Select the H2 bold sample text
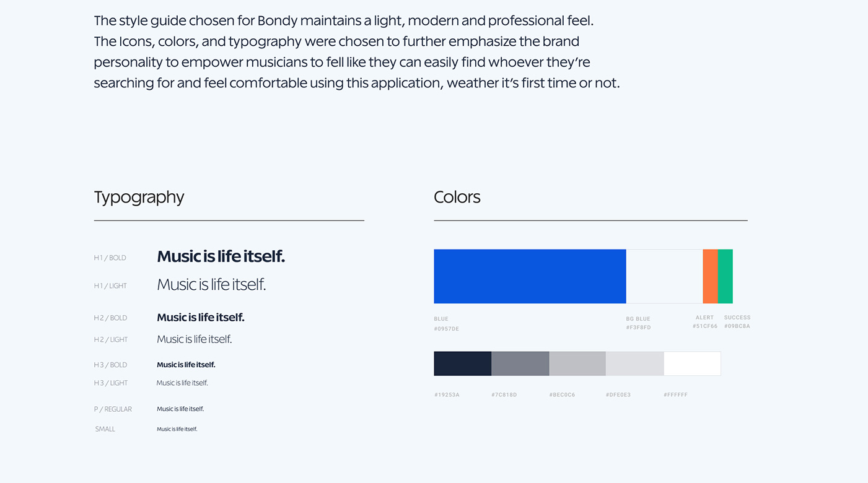868x483 pixels. [x=200, y=318]
